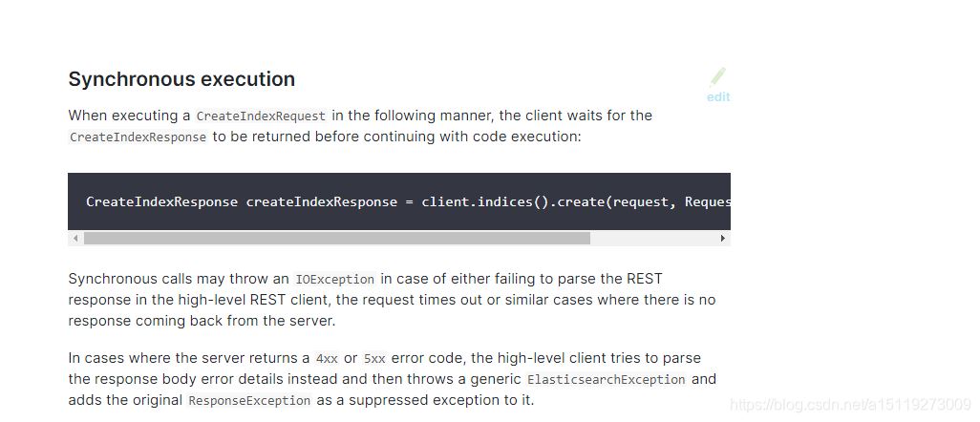This screenshot has height=422, width=980.
Task: Click the truncated 'Reques' text at the code edge
Action: [x=708, y=202]
